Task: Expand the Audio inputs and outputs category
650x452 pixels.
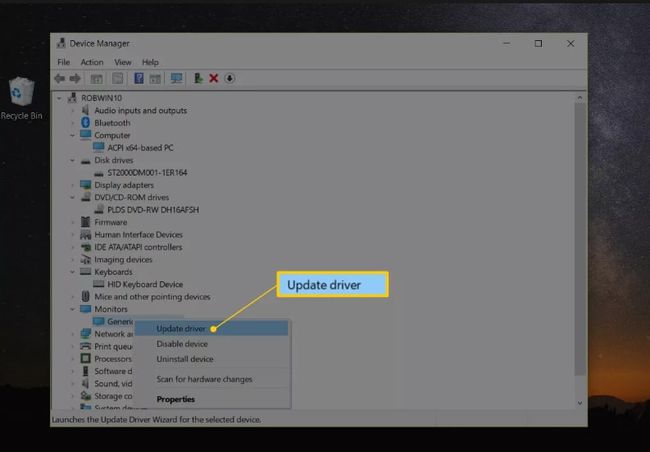Action: click(x=73, y=111)
